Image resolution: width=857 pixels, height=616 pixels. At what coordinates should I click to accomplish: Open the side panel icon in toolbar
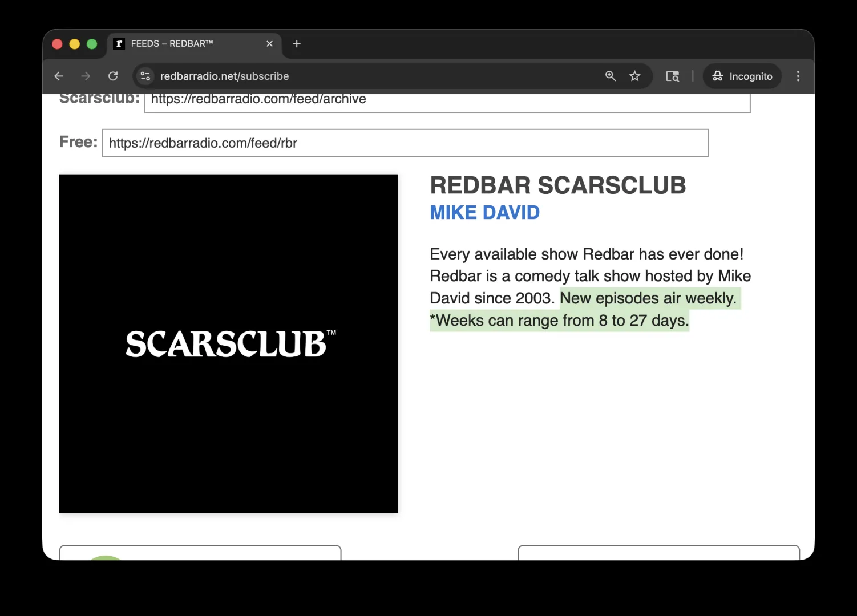(x=672, y=76)
